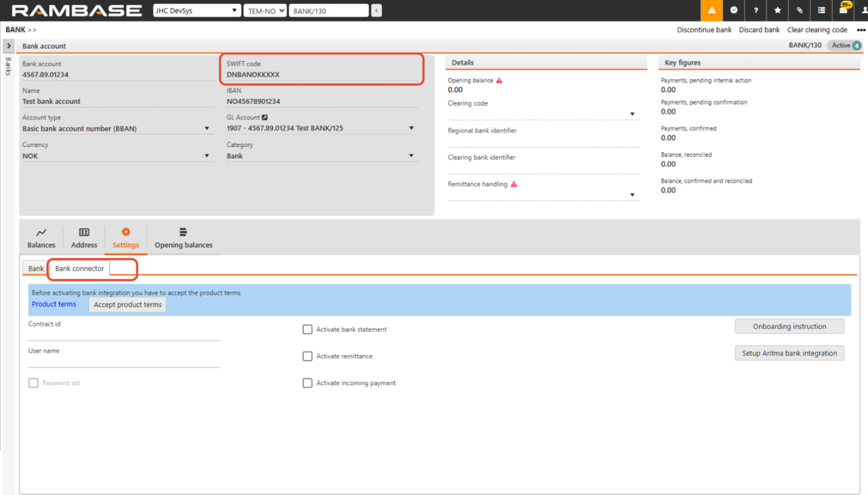This screenshot has width=868, height=495.
Task: Click the approval checkmark badge icon
Action: pos(734,10)
